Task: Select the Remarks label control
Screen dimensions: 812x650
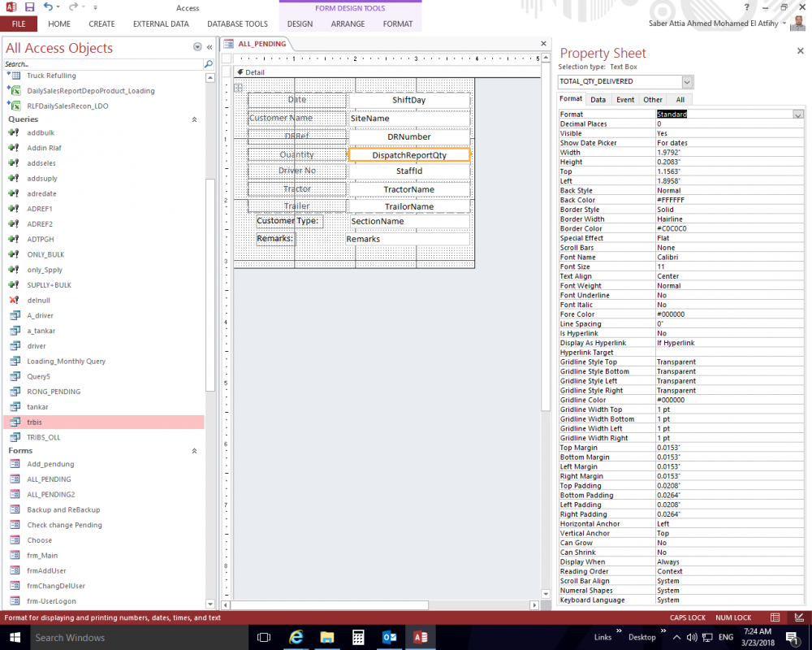Action: 274,238
